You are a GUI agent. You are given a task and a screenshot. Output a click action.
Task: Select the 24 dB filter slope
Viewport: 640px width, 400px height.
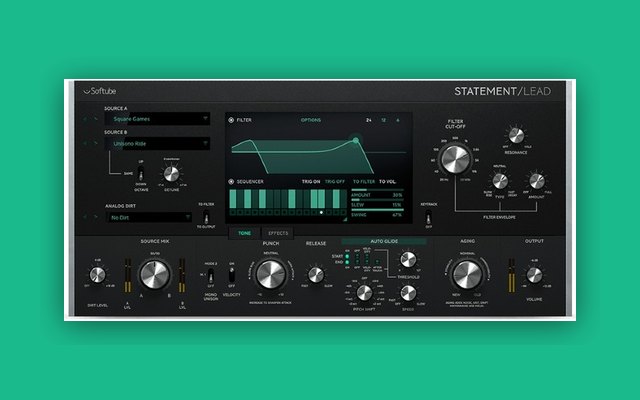pyautogui.click(x=369, y=120)
